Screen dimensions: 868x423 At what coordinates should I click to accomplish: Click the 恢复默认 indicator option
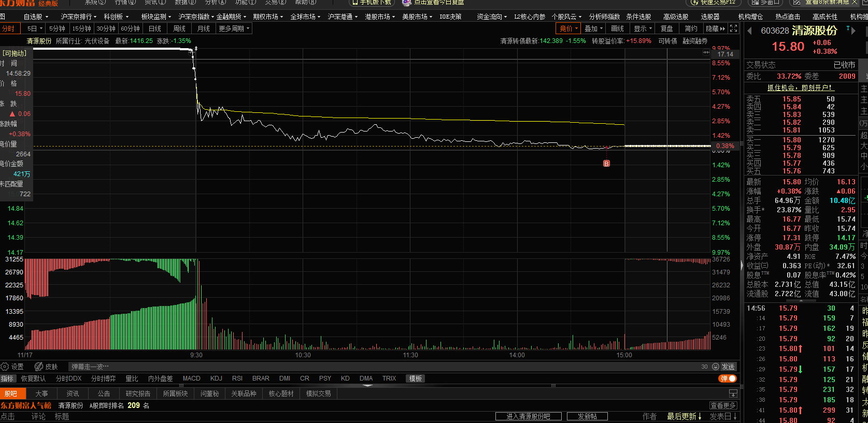33,378
